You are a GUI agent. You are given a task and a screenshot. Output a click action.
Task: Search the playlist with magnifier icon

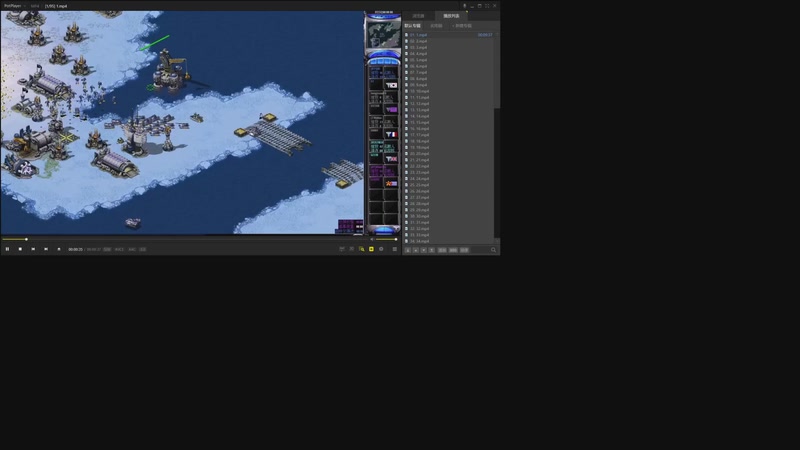pyautogui.click(x=493, y=250)
